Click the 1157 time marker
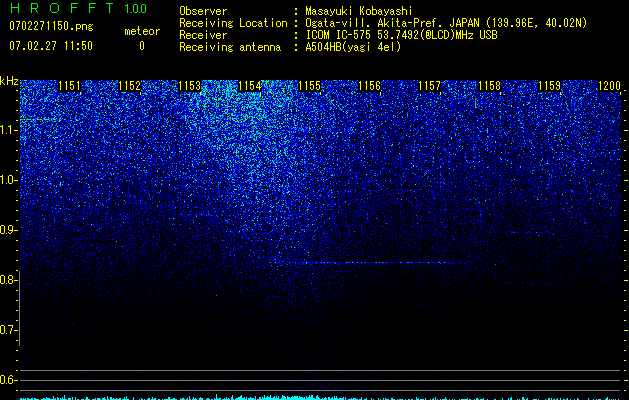629x400 pixels. click(x=430, y=86)
